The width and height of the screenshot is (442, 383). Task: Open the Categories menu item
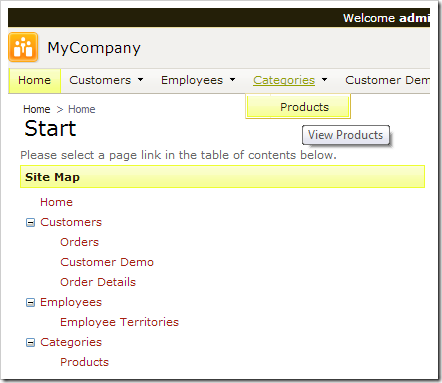[284, 80]
